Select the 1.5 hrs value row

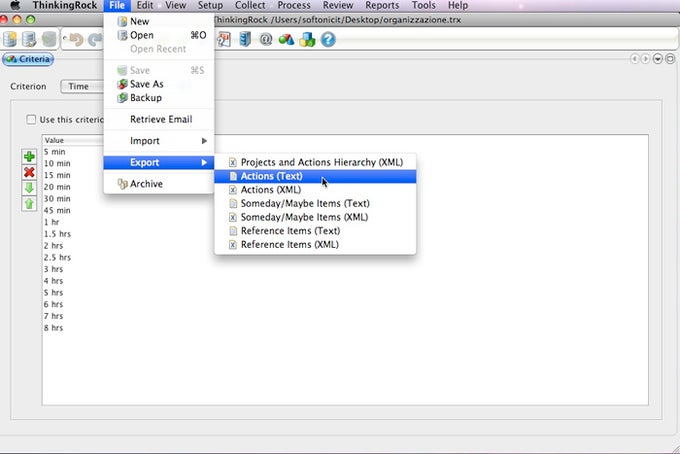pos(345,234)
